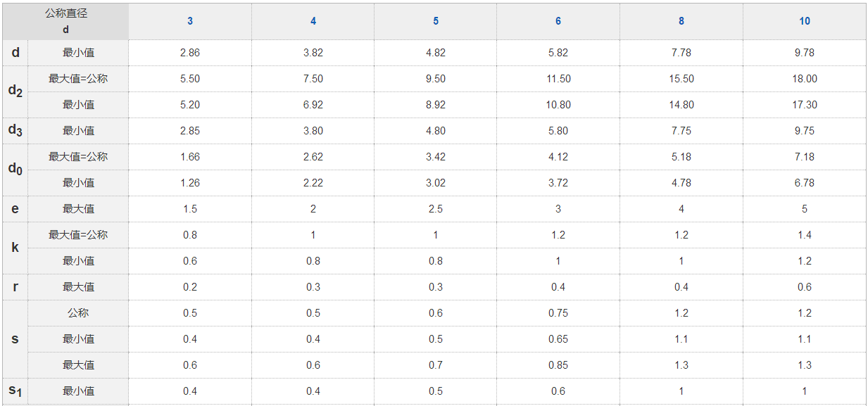The image size is (868, 406).
Task: Click the d0 maximum value 3.42 cell
Action: coord(436,157)
